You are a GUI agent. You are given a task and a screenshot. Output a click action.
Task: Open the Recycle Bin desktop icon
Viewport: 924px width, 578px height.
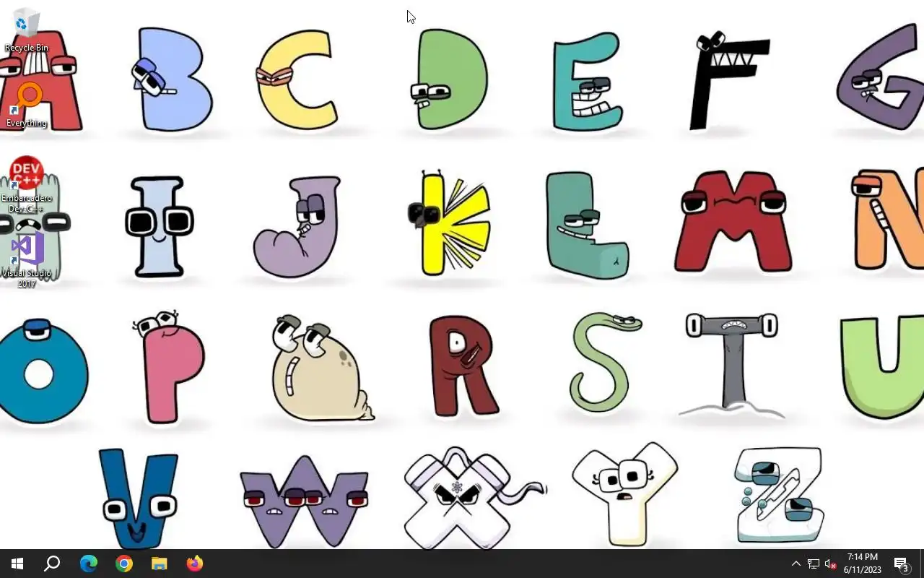(x=27, y=30)
